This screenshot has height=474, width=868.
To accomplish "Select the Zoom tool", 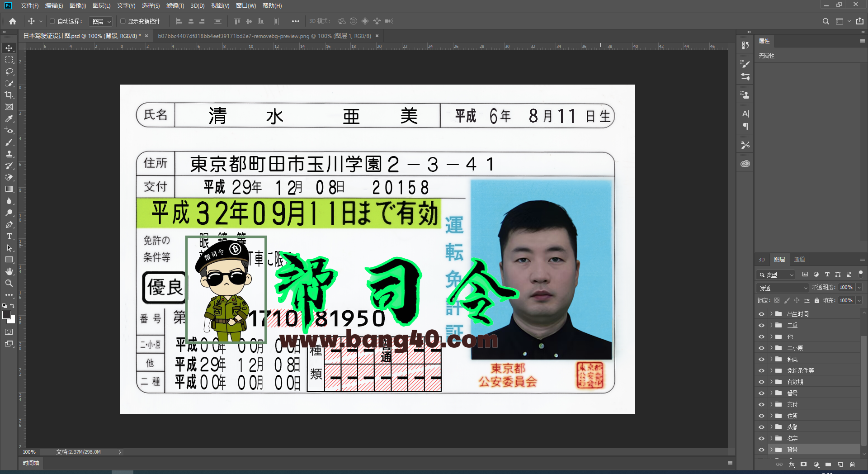I will click(9, 283).
